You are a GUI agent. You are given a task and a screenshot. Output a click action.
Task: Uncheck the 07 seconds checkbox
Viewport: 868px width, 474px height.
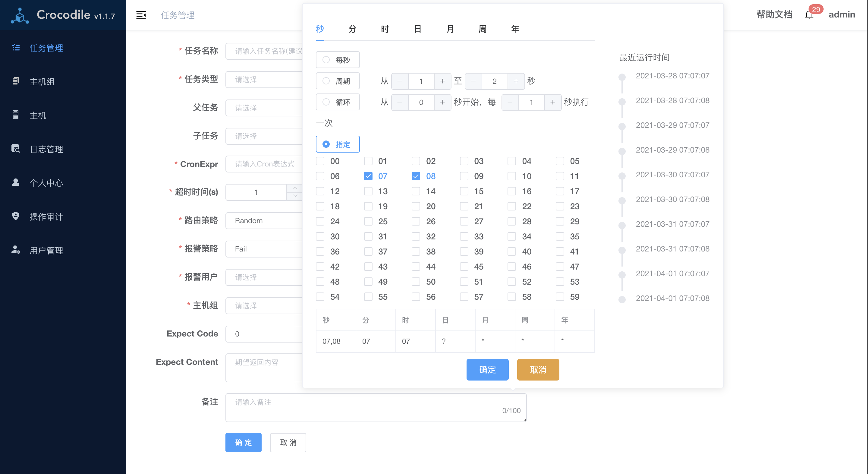(368, 176)
